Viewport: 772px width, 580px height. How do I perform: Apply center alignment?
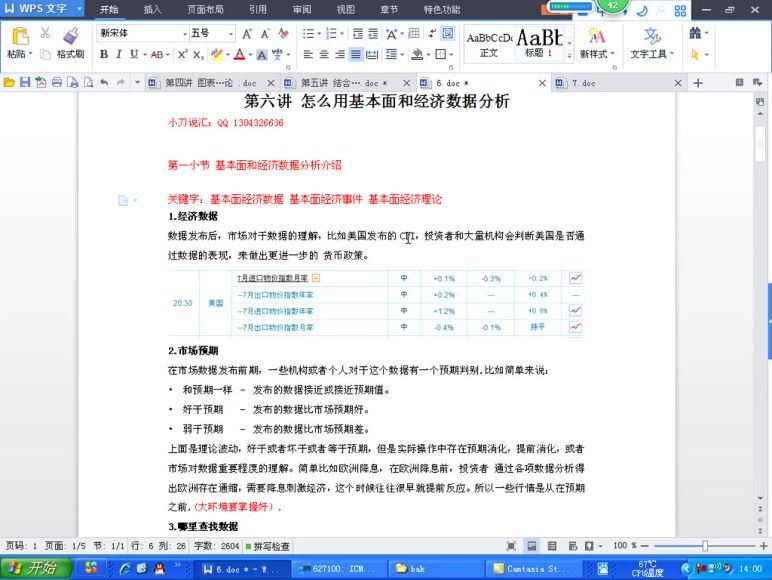tap(324, 54)
